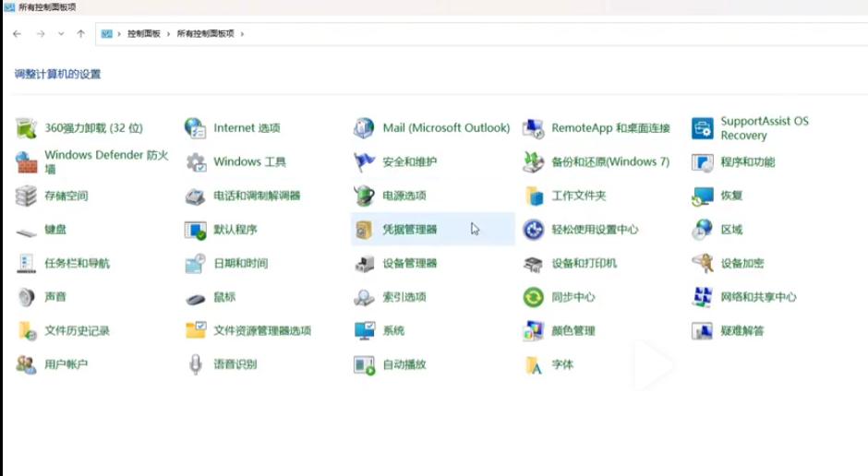This screenshot has width=868, height=476.
Task: Open the 索引选项 magnifier icon
Action: click(x=364, y=297)
